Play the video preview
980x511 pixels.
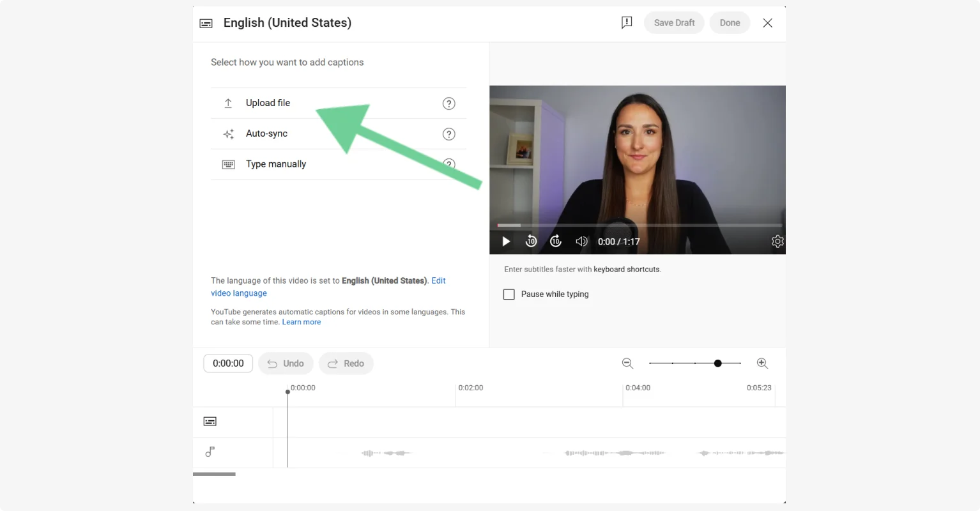[x=506, y=241]
